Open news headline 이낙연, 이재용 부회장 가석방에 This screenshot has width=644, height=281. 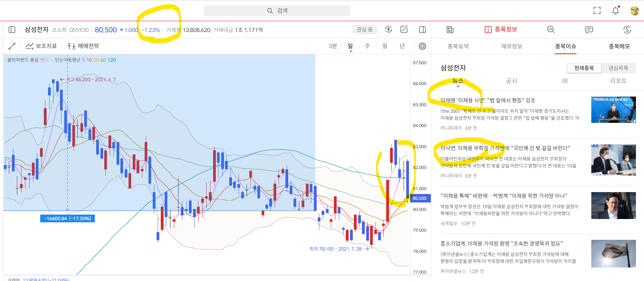click(x=505, y=148)
